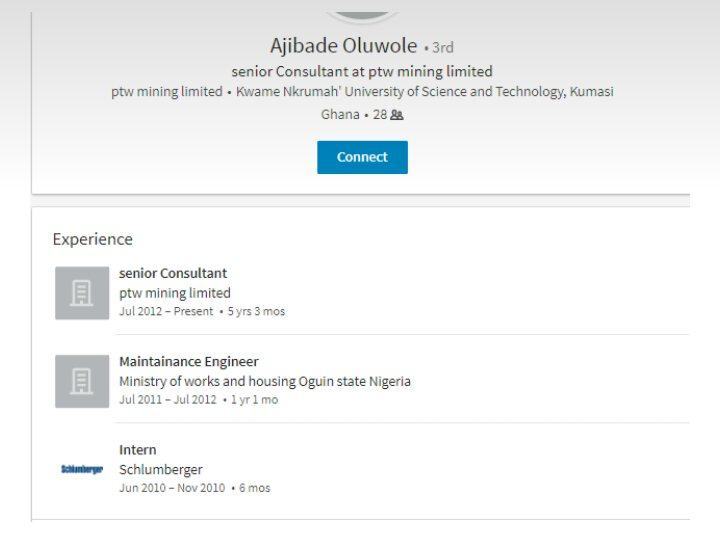Click the Ajibade Oluwole profile name
Screen dimensions: 720x546
pos(345,46)
